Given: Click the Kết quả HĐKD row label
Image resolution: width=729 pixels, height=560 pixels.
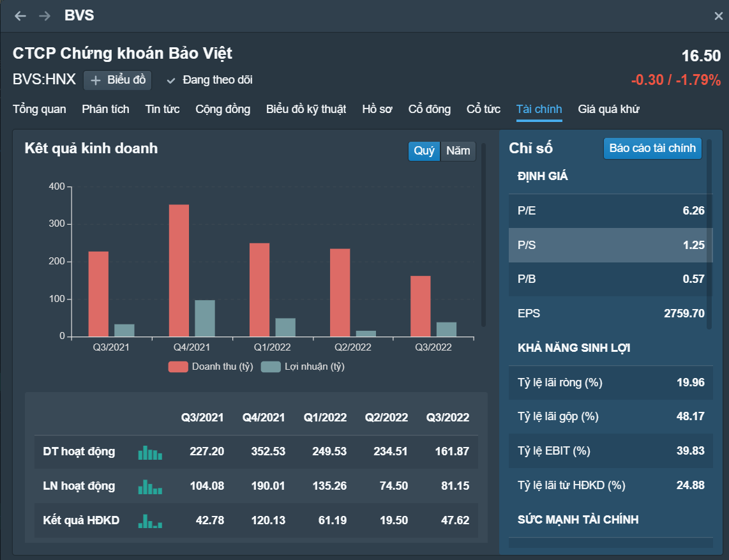Looking at the screenshot, I should pos(81,520).
